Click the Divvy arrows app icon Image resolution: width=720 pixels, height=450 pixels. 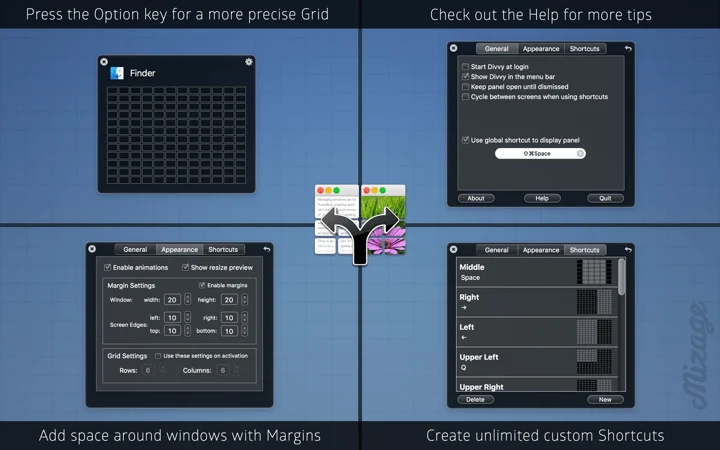pyautogui.click(x=360, y=225)
